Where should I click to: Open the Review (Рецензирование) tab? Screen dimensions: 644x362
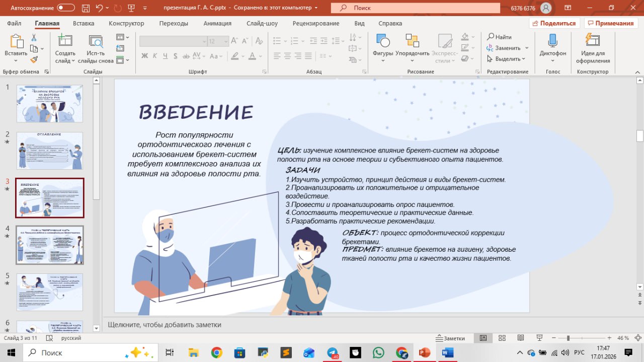pos(316,23)
